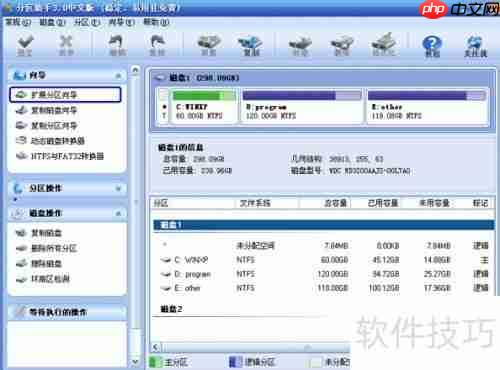
Task: Click the disk icon beside 磁盘1 header
Action: (160, 78)
